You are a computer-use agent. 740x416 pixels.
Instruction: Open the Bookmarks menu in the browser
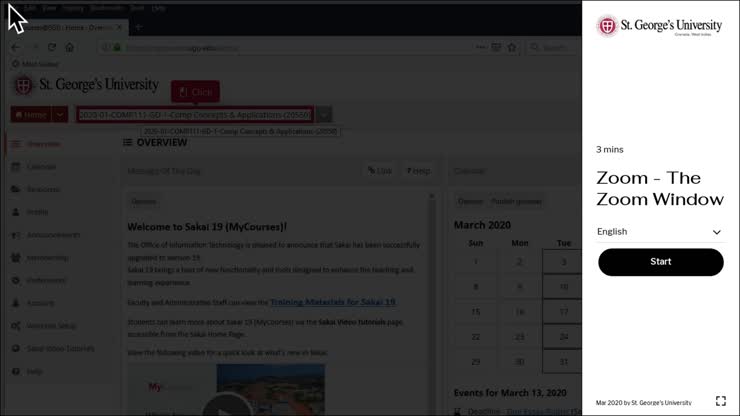click(106, 8)
